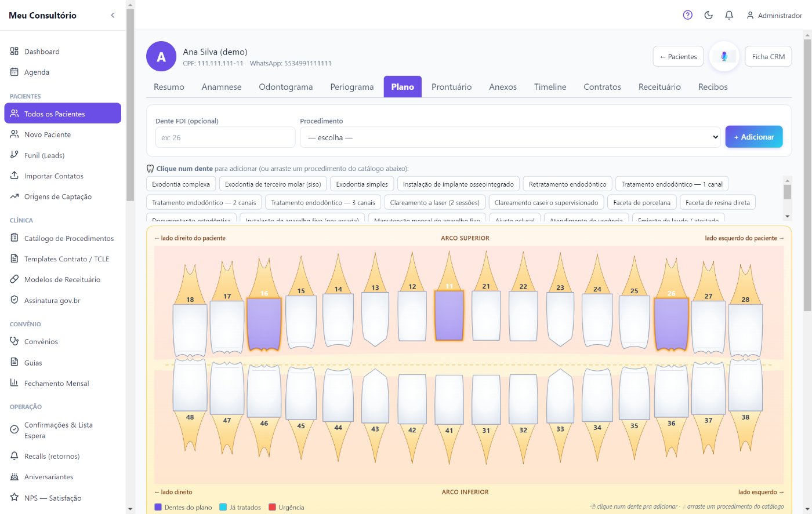This screenshot has width=812, height=514.
Task: Open notifications bell icon
Action: (x=729, y=15)
